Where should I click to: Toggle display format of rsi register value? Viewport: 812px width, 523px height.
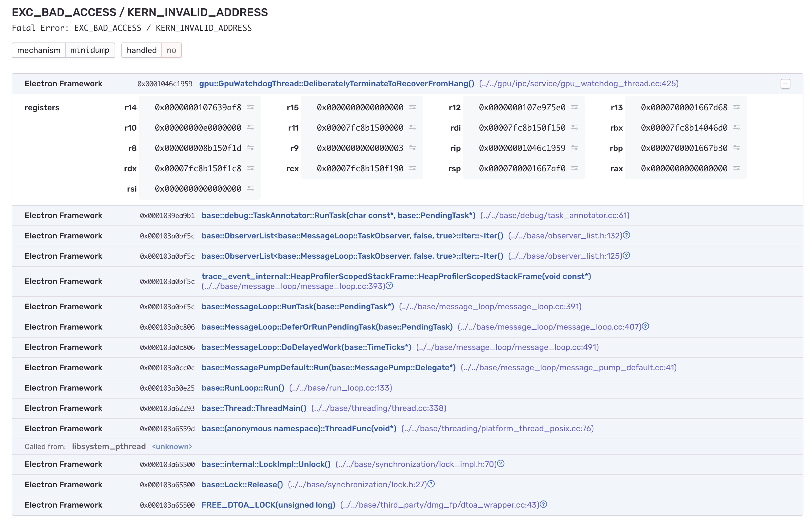click(251, 189)
